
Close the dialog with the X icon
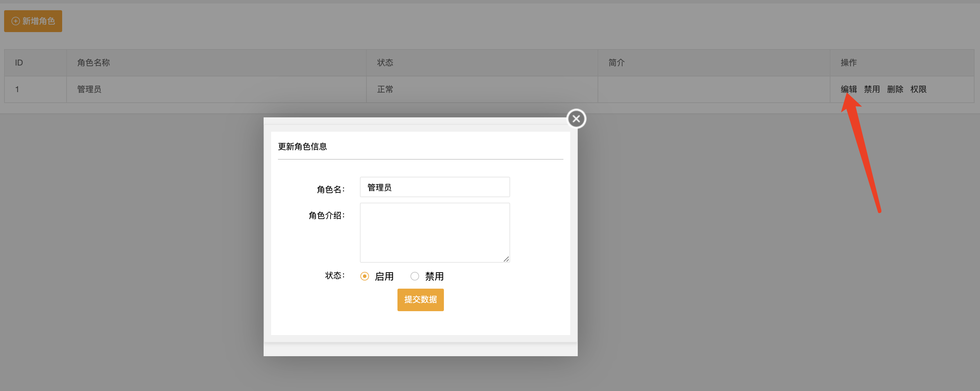point(576,118)
